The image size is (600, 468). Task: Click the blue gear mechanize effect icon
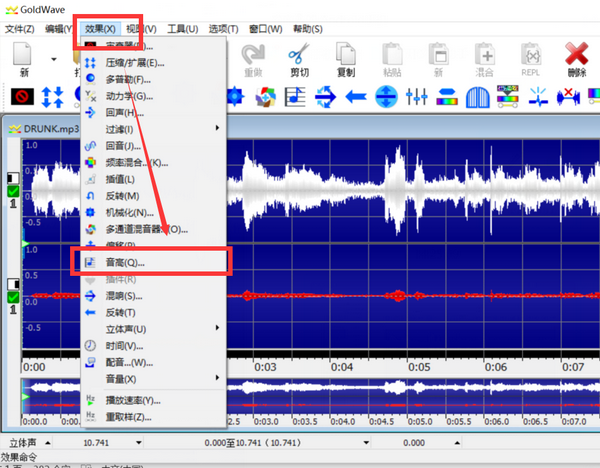[x=235, y=96]
